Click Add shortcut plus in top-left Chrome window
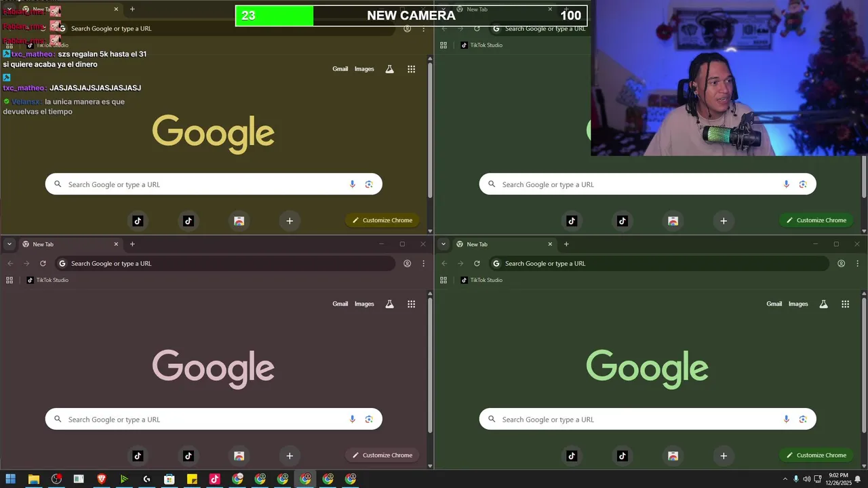868x488 pixels. click(x=290, y=220)
